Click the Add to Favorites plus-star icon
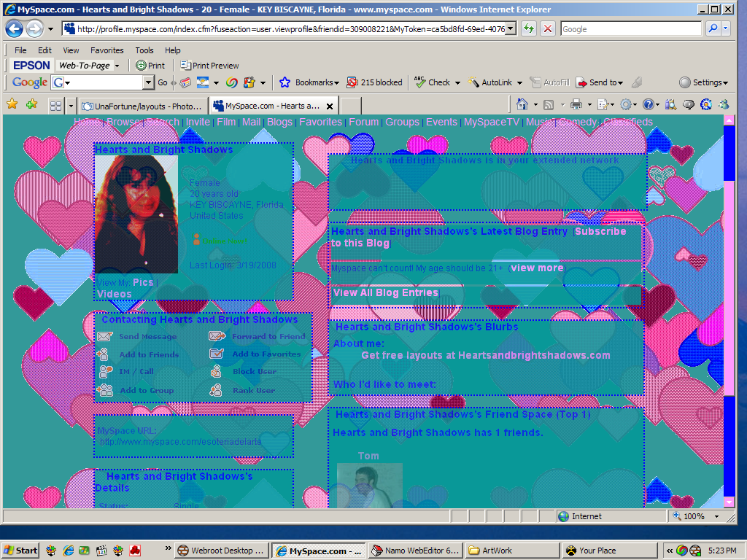This screenshot has height=560, width=747. pos(32,104)
